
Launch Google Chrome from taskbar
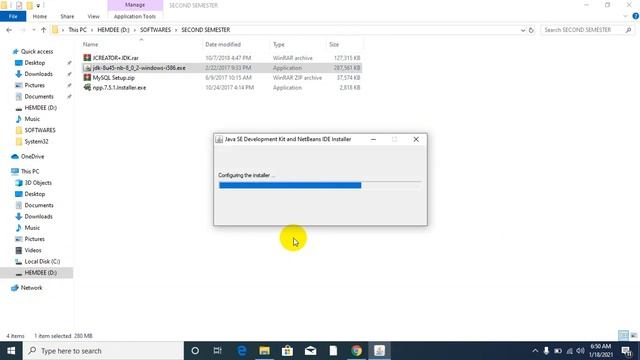click(356, 351)
